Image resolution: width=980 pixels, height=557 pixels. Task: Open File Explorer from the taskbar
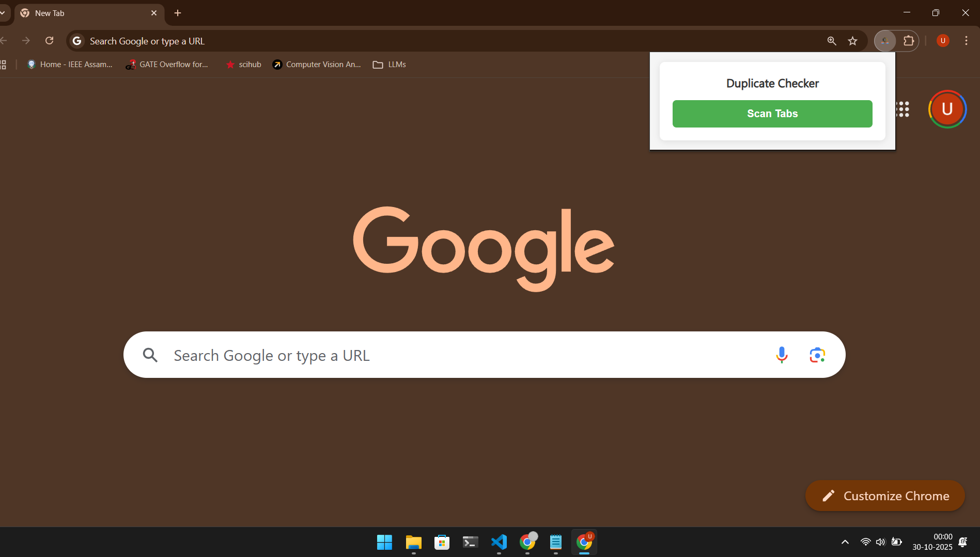click(x=413, y=542)
